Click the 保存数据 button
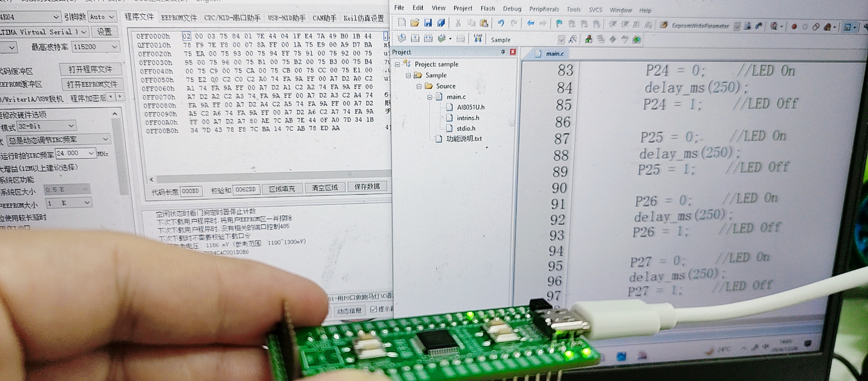This screenshot has height=381, width=868. (x=367, y=186)
